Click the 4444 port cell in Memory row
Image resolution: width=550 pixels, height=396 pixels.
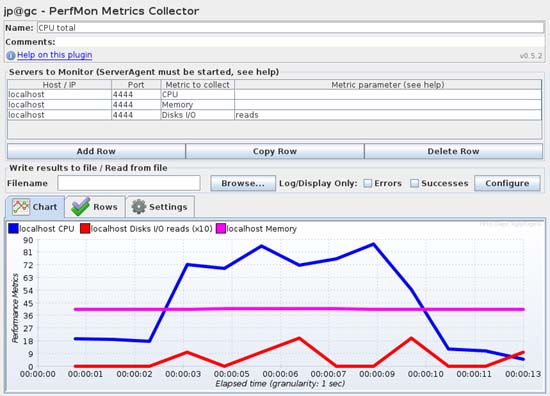[136, 105]
